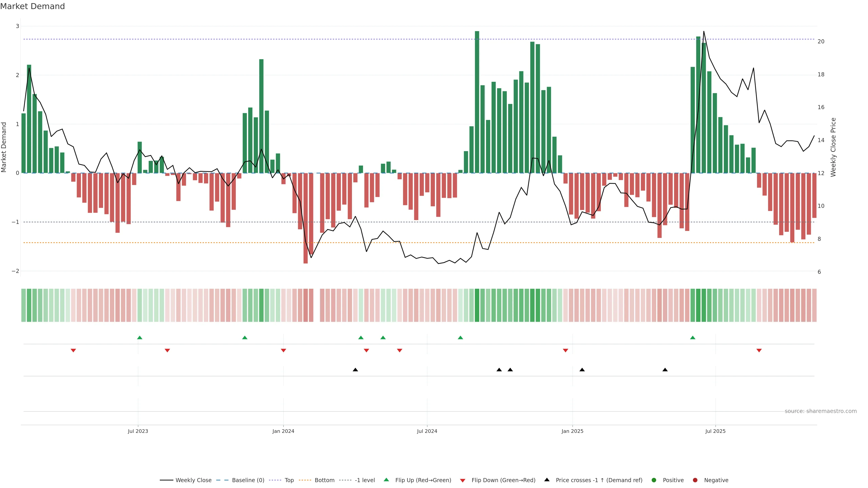
Task: Click last red flip-down marker after Jul 2025
Action: 759,351
